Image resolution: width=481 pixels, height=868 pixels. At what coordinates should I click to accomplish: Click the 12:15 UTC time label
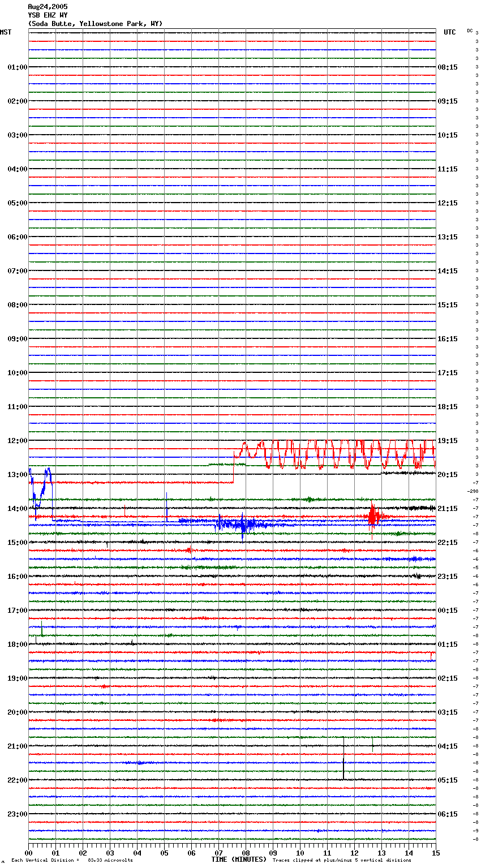point(448,203)
